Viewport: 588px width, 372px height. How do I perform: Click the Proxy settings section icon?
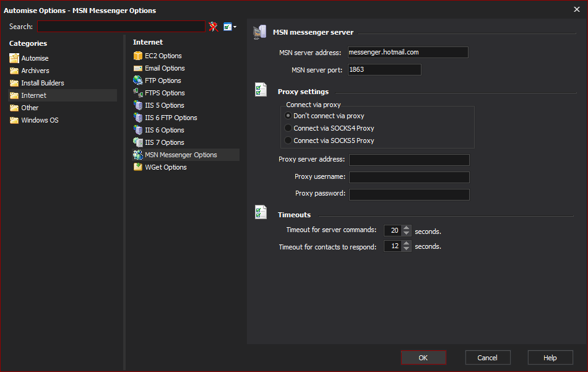tap(261, 90)
